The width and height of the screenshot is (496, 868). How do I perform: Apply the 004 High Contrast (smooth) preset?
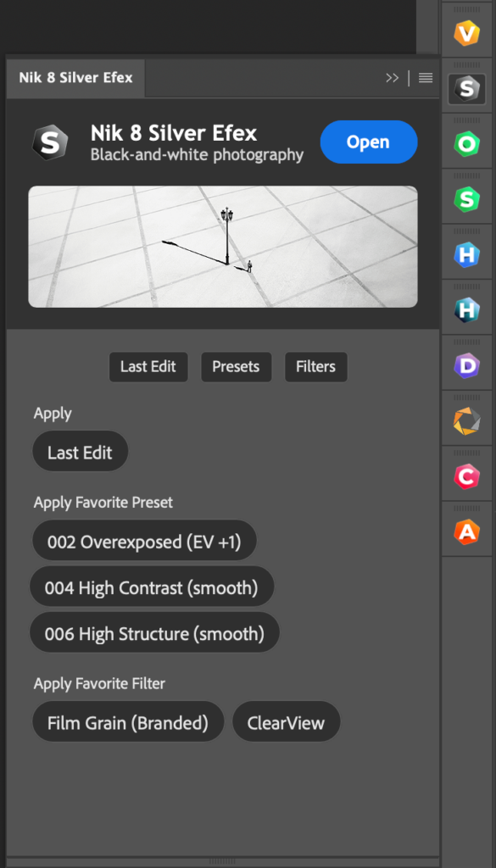click(x=152, y=588)
